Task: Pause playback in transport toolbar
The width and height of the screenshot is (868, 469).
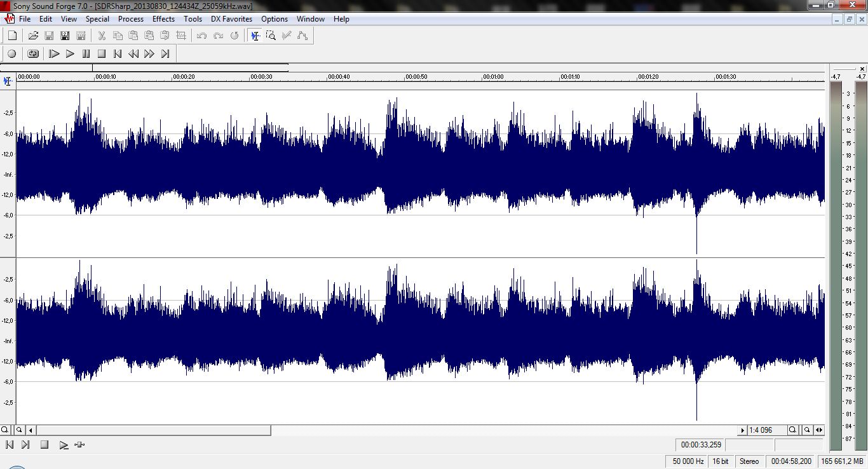Action: tap(86, 54)
